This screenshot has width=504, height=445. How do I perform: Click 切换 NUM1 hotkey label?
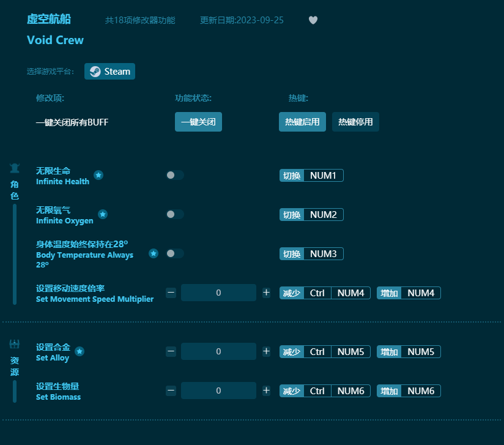pyautogui.click(x=311, y=175)
